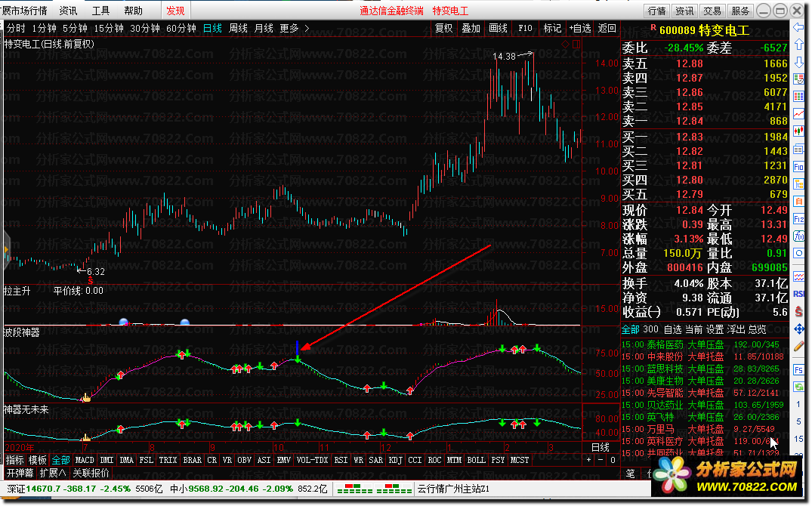This screenshot has width=812, height=506.
Task: Click the 标记 mark button
Action: pos(551,28)
